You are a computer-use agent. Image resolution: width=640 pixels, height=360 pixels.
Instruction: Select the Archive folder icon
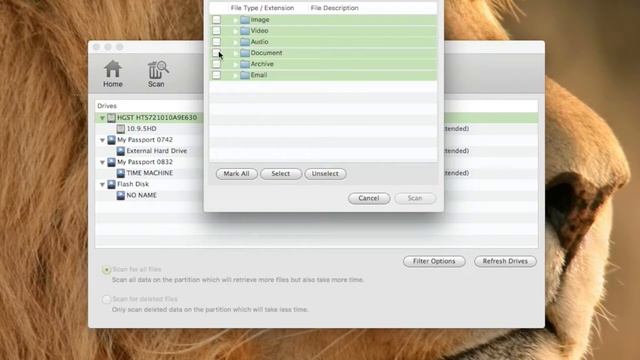click(x=245, y=64)
